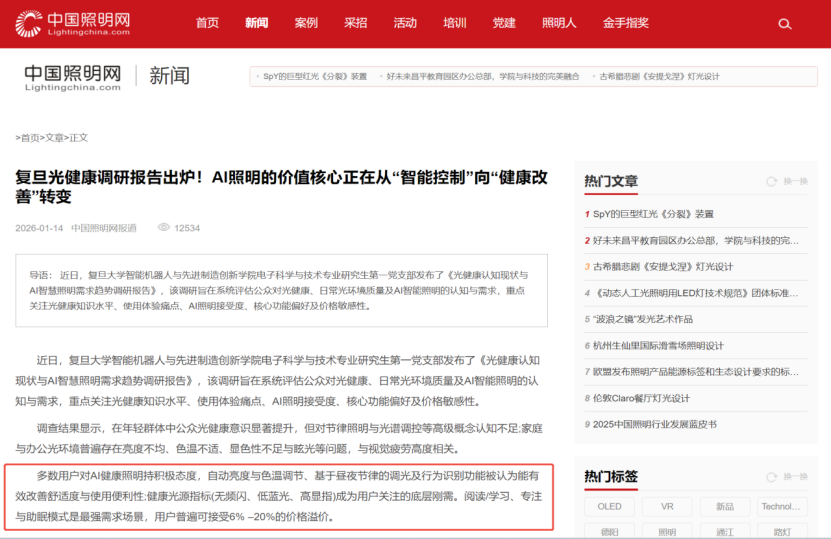Screen dimensions: 831x539
Task: Click ticker link 古希腊悲剧《安提戈涅》灯光设计
Action: pyautogui.click(x=659, y=76)
